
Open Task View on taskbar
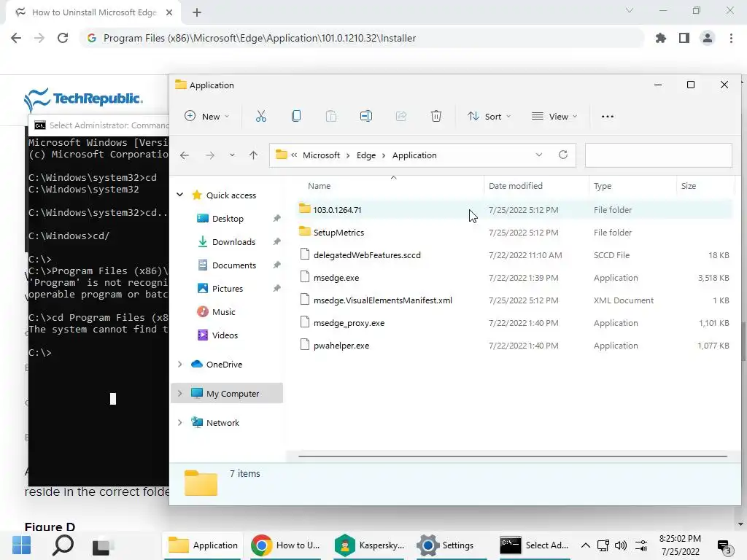[101, 545]
